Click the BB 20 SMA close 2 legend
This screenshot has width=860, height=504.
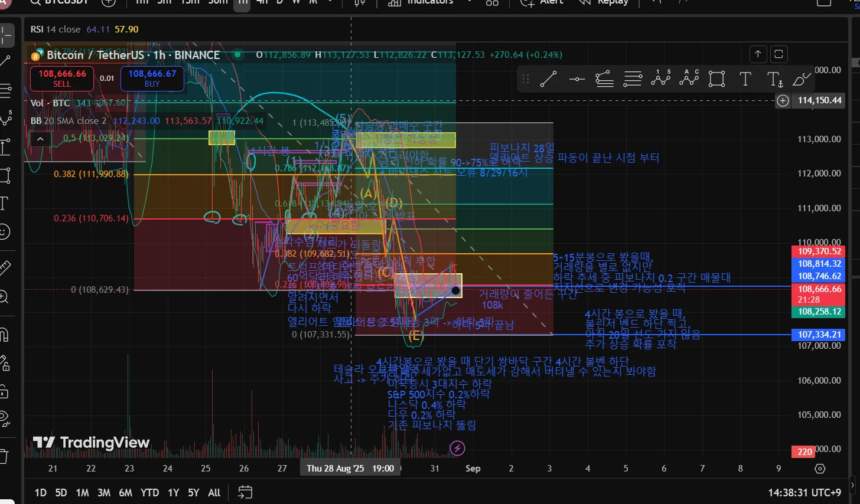(x=69, y=121)
